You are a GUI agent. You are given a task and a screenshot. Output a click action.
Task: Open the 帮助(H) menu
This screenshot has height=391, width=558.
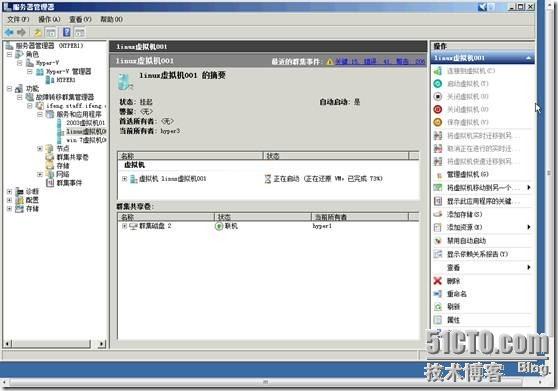coord(111,19)
